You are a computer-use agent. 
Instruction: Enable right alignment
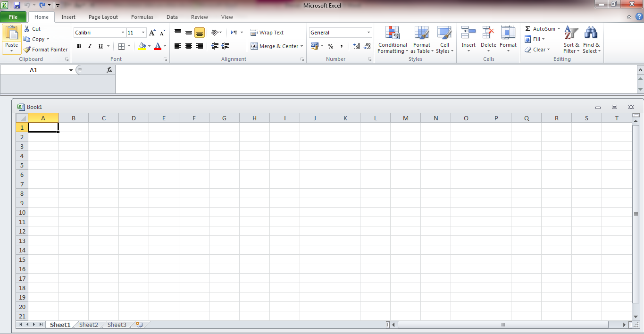click(x=199, y=46)
